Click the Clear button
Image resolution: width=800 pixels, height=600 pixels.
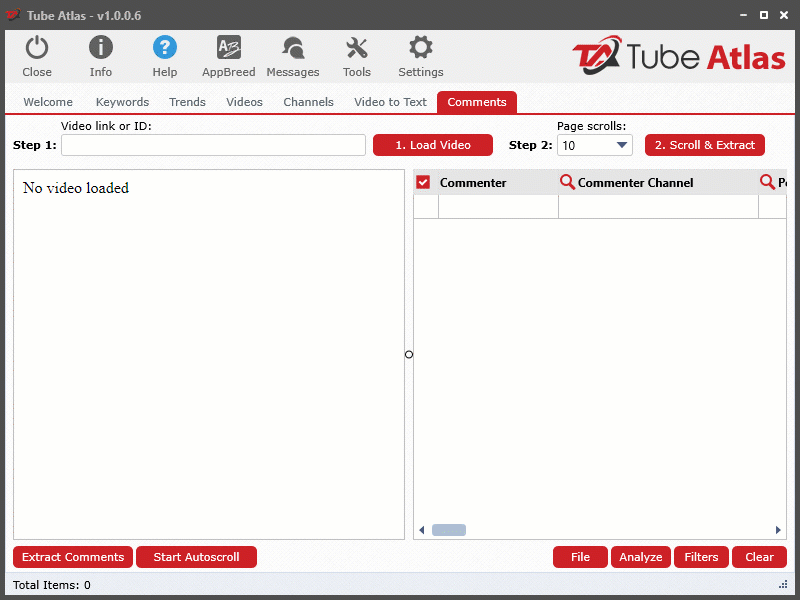coord(759,557)
